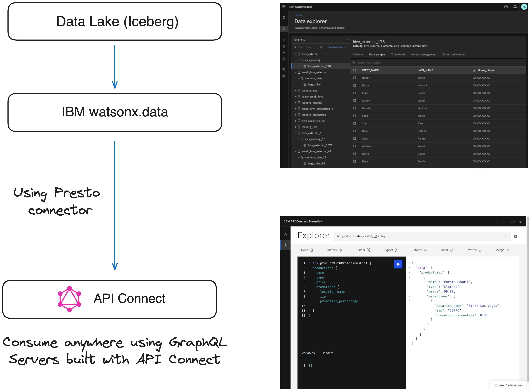
Task: Open Access control icon in watsonx.data sidebar
Action: (284, 70)
